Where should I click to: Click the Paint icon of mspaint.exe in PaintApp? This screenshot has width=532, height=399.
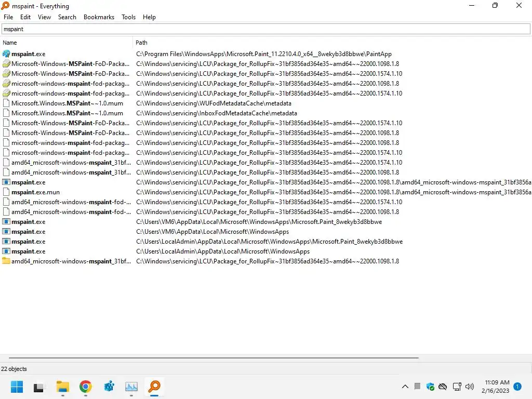coord(6,54)
